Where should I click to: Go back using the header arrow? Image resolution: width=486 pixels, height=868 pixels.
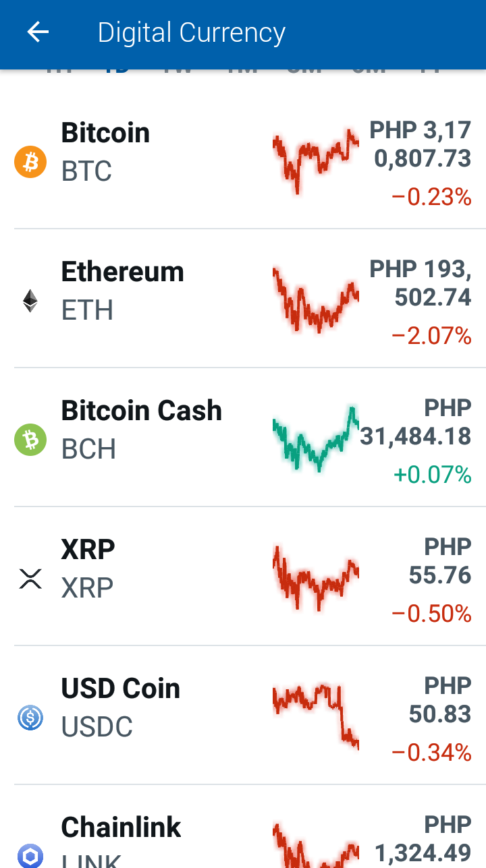coord(38,32)
